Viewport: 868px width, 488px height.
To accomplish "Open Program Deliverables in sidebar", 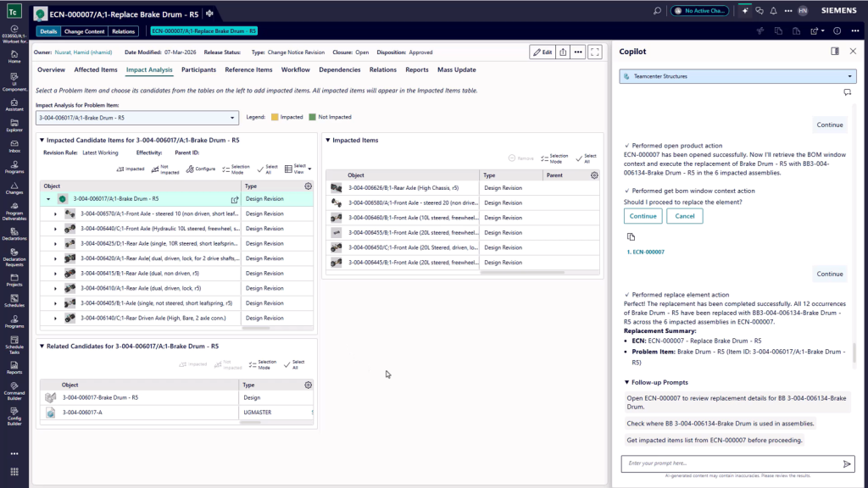I will tap(14, 211).
